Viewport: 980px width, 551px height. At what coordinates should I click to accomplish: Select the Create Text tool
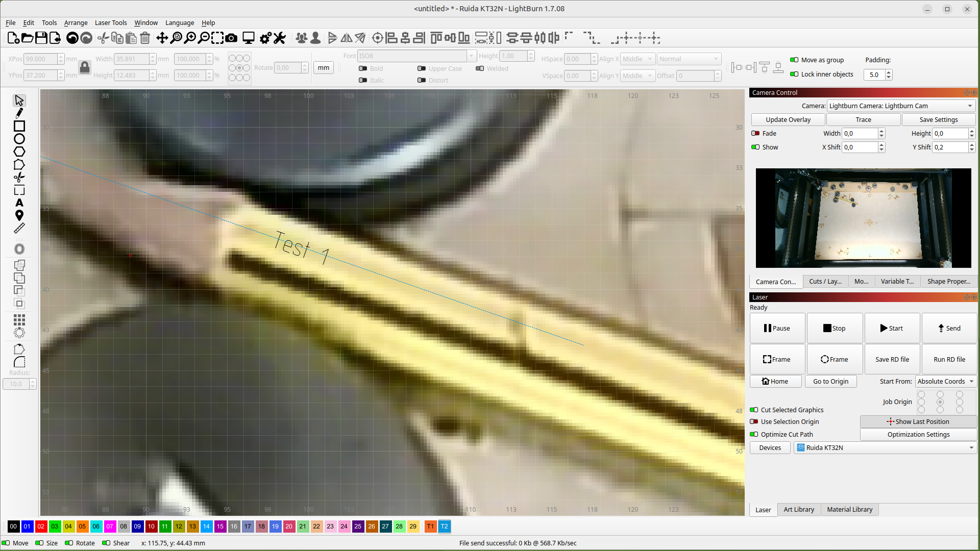coord(19,203)
